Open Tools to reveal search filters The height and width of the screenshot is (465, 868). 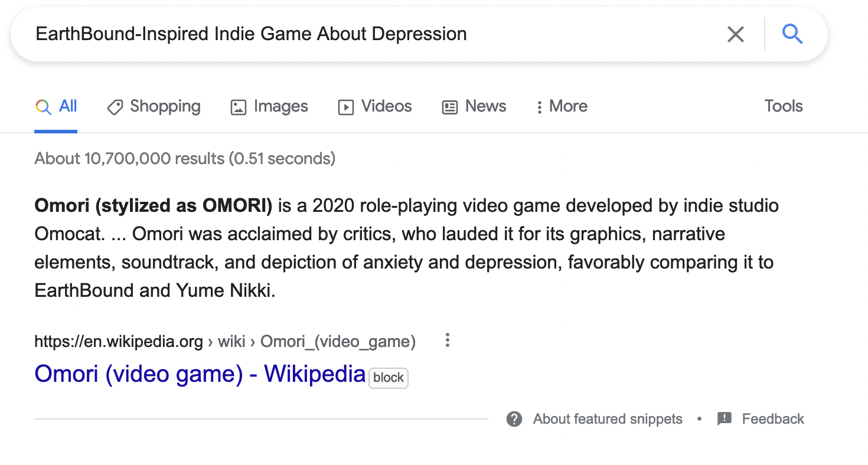pyautogui.click(x=783, y=106)
